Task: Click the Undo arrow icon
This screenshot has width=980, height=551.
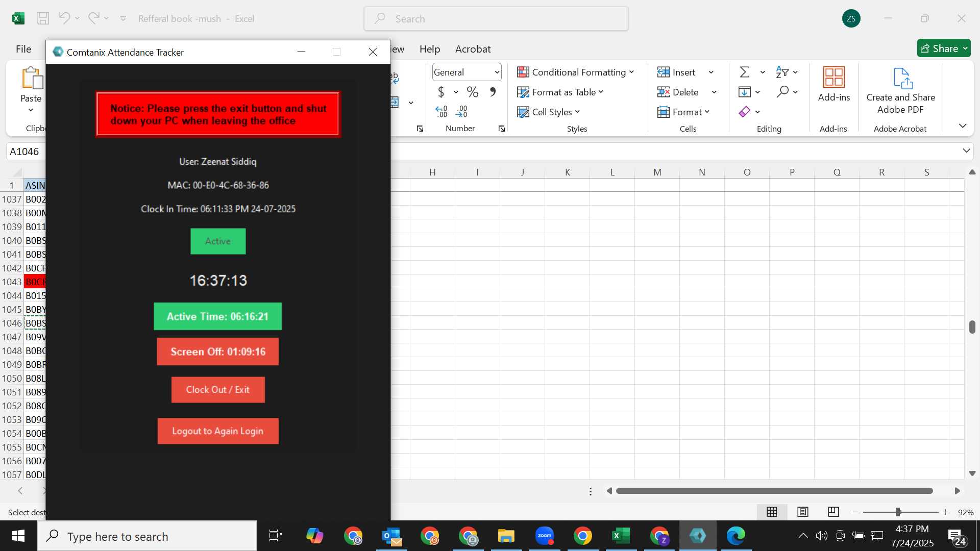Action: click(64, 18)
